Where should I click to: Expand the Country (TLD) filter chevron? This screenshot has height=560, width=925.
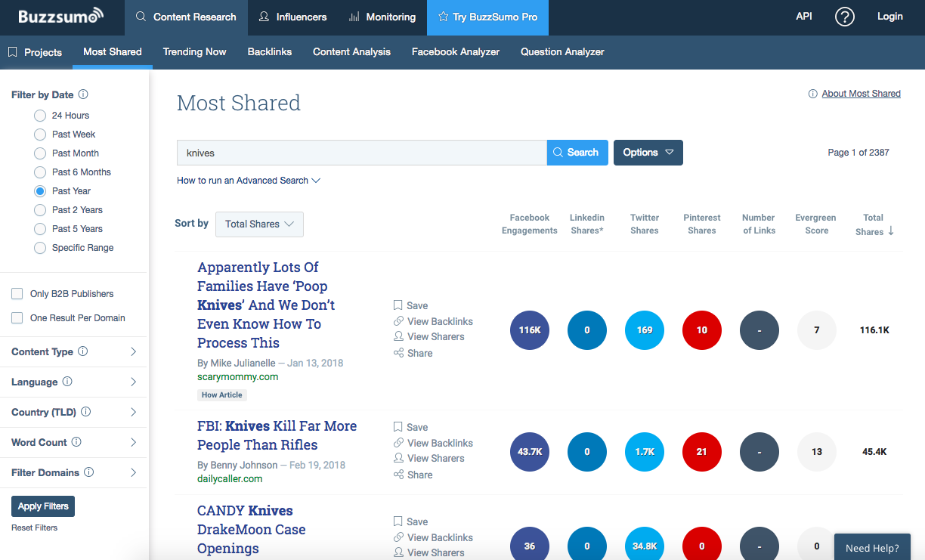click(x=133, y=412)
